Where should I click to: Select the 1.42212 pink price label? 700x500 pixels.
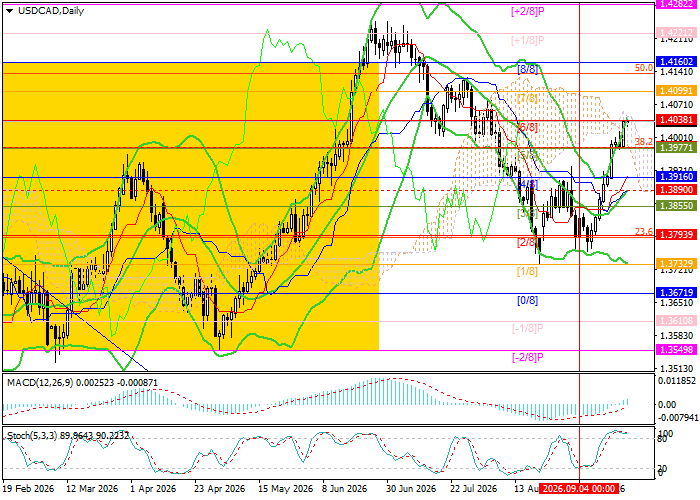point(676,33)
